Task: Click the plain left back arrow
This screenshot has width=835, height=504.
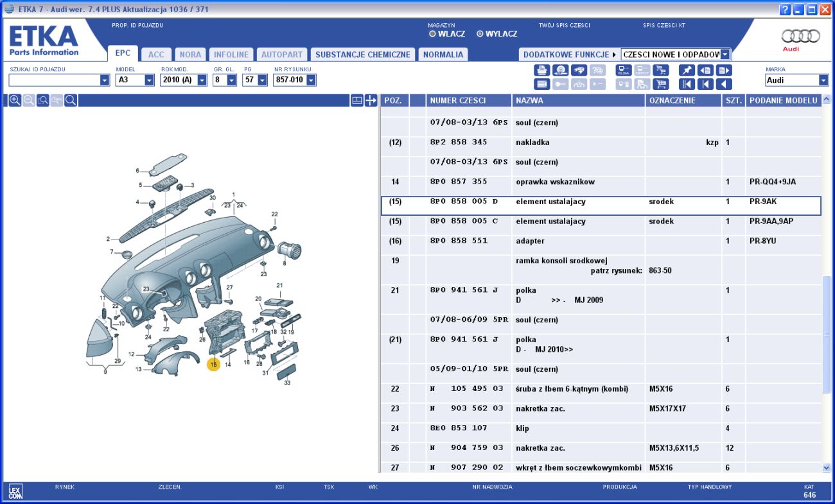Action: [724, 84]
